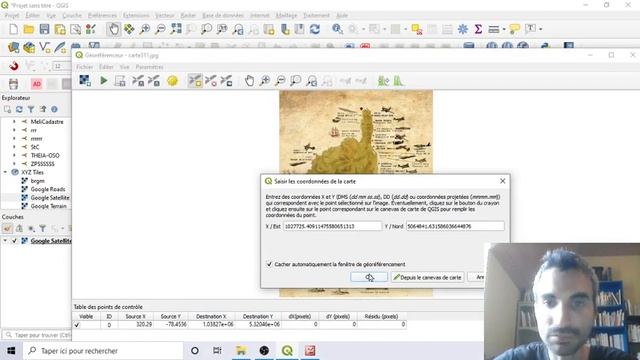The width and height of the screenshot is (640, 360).
Task: Close the Saisir les coordonnées dialog
Action: pyautogui.click(x=502, y=181)
